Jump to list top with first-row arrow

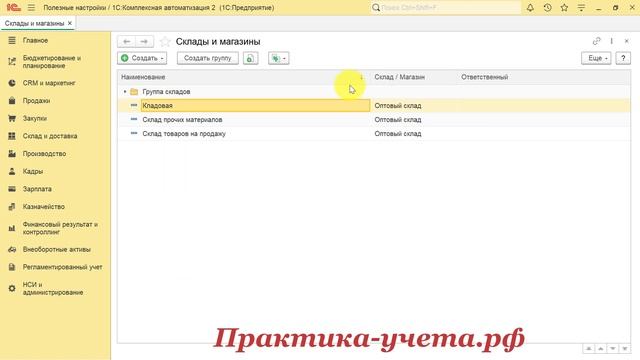[589, 349]
